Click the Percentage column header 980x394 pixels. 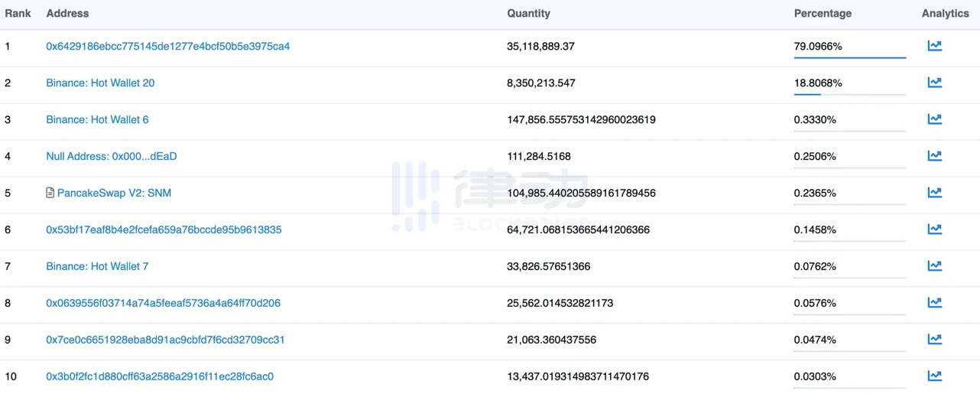pos(823,13)
